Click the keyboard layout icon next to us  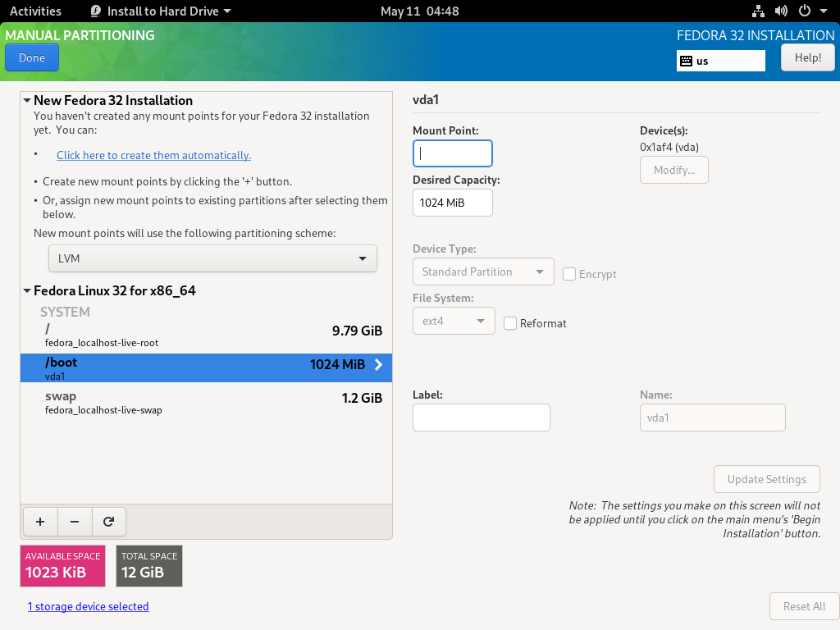[x=686, y=61]
